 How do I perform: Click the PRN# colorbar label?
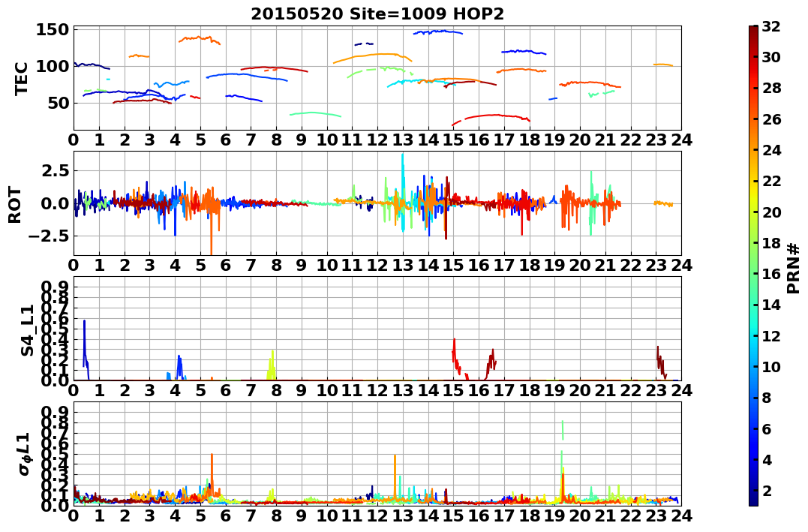coord(793,268)
